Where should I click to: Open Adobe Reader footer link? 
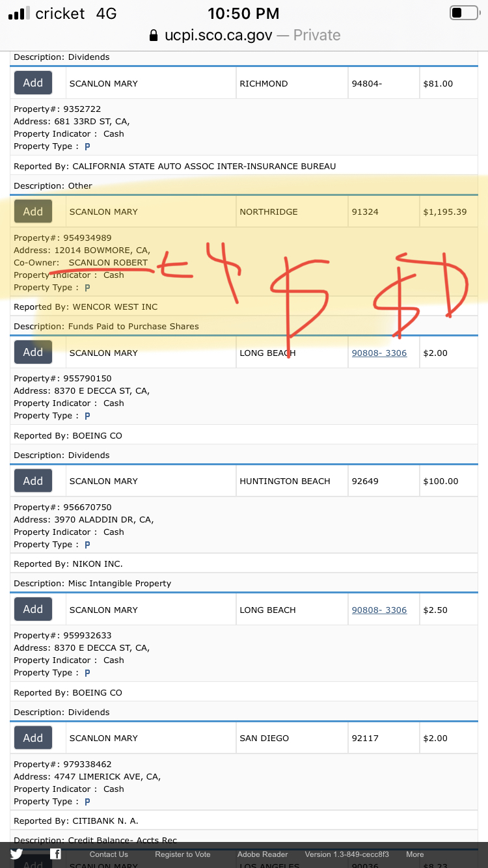tap(263, 854)
